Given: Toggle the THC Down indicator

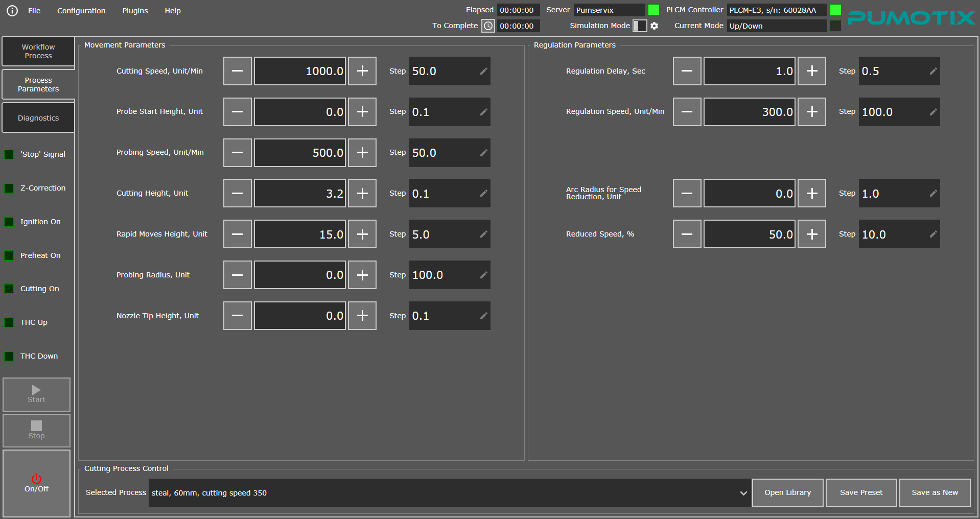Looking at the screenshot, I should [9, 356].
